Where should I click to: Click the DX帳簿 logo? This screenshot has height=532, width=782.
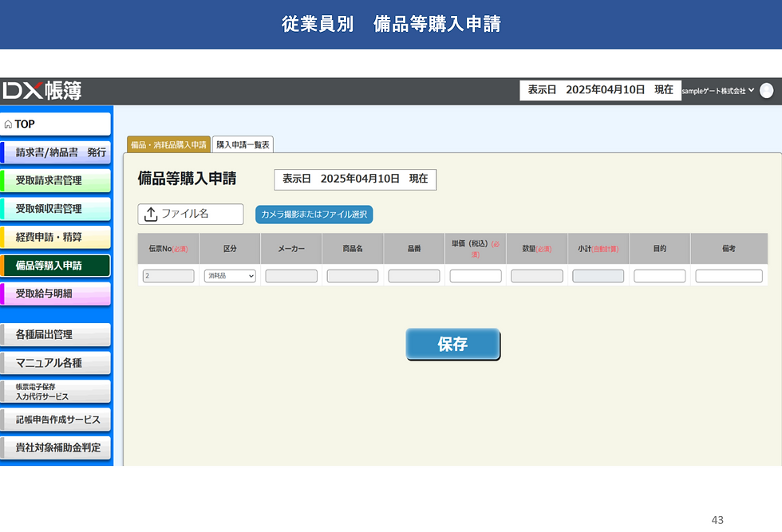41,91
